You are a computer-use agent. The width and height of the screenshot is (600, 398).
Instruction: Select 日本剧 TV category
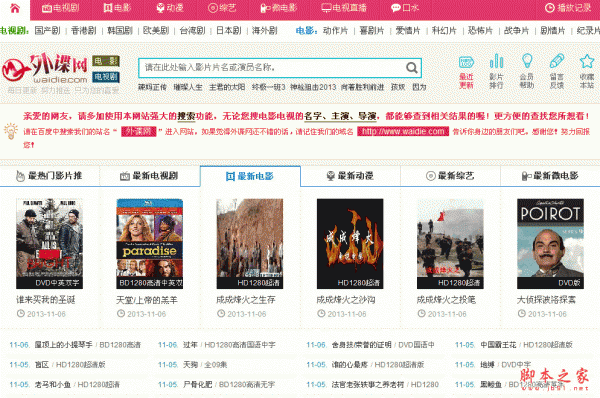[228, 31]
